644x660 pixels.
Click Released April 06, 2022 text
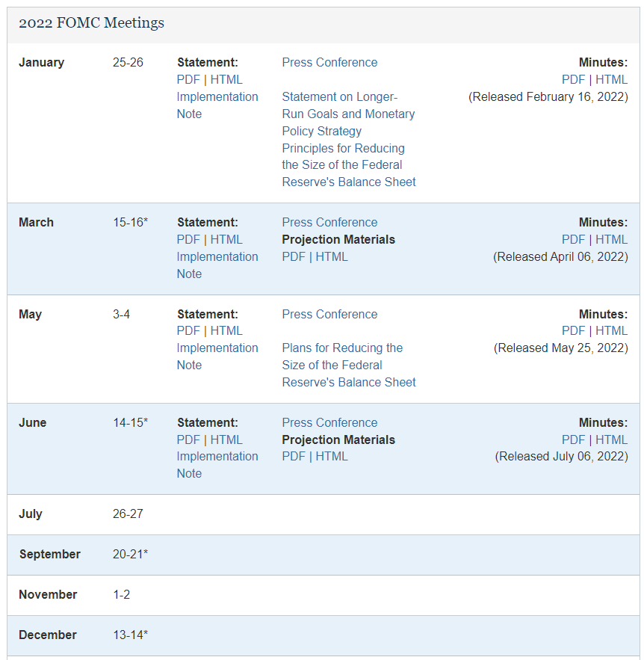tap(560, 257)
